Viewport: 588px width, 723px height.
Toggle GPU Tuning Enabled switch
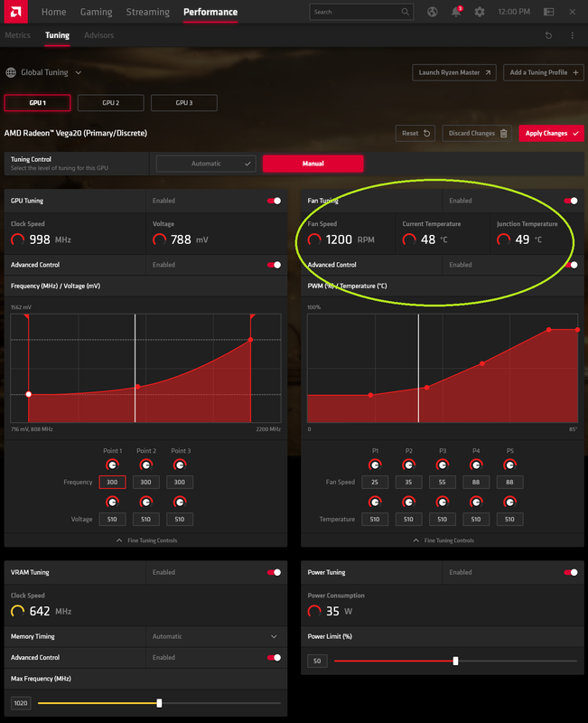click(275, 201)
